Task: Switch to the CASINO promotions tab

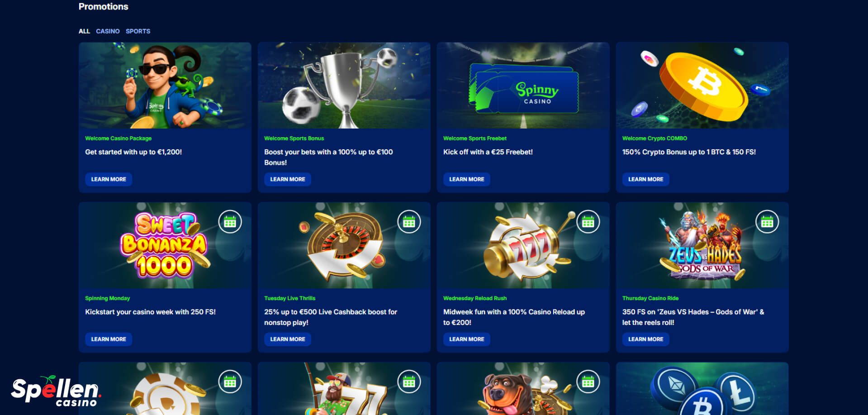Action: point(108,31)
